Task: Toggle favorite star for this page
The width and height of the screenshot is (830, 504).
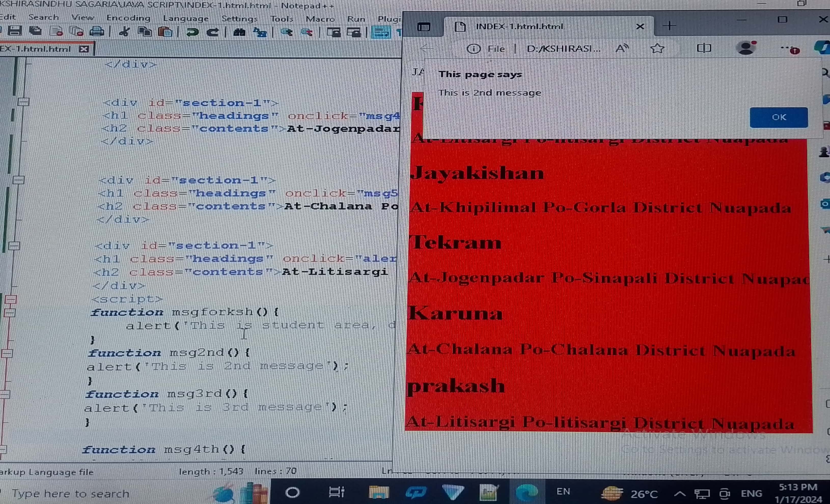Action: 657,48
